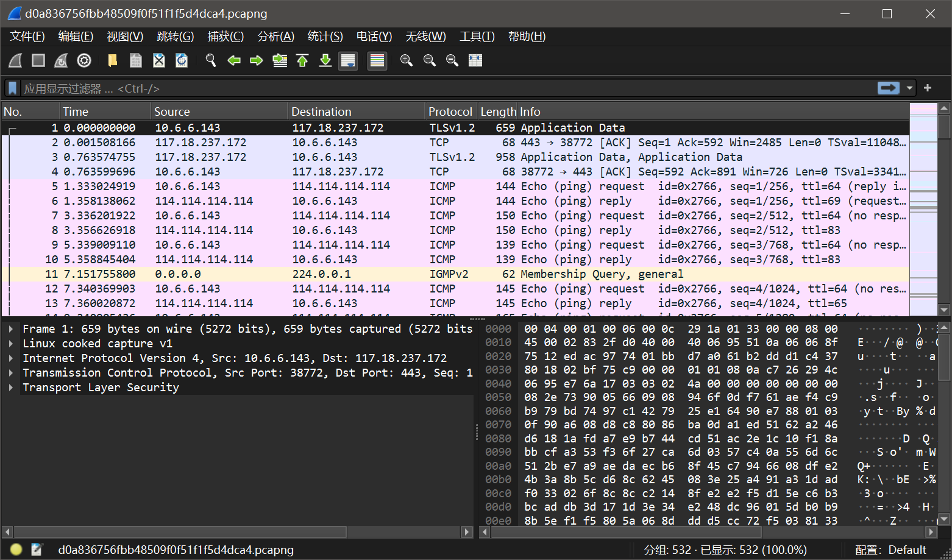Click the resize columns icon
The height and width of the screenshot is (560, 952).
[x=475, y=60]
